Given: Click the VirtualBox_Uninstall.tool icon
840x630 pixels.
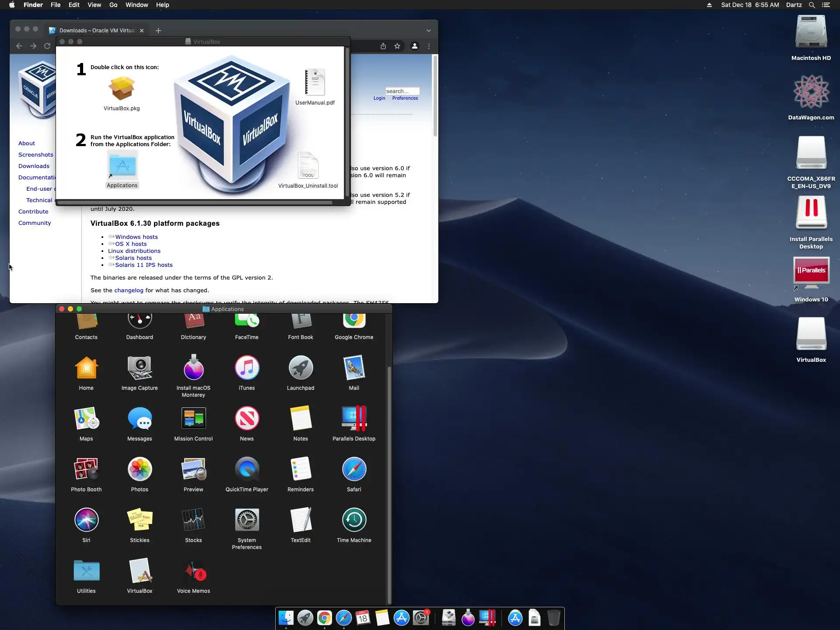Looking at the screenshot, I should [x=308, y=165].
